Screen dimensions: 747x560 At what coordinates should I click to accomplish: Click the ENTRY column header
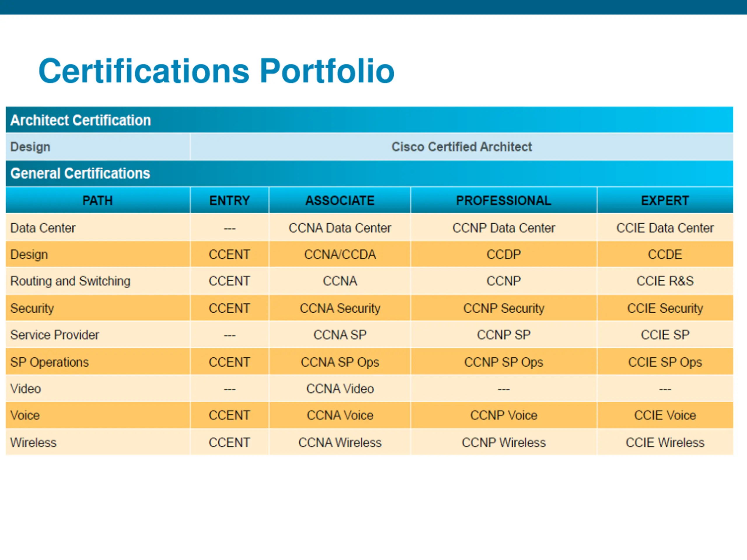229,200
